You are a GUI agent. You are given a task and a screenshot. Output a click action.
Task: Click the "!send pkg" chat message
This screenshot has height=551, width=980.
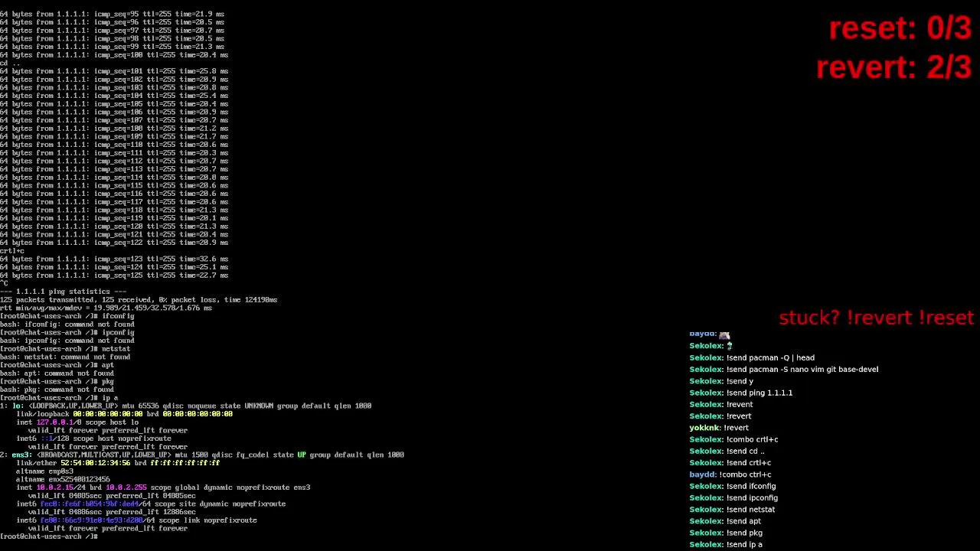tap(744, 533)
